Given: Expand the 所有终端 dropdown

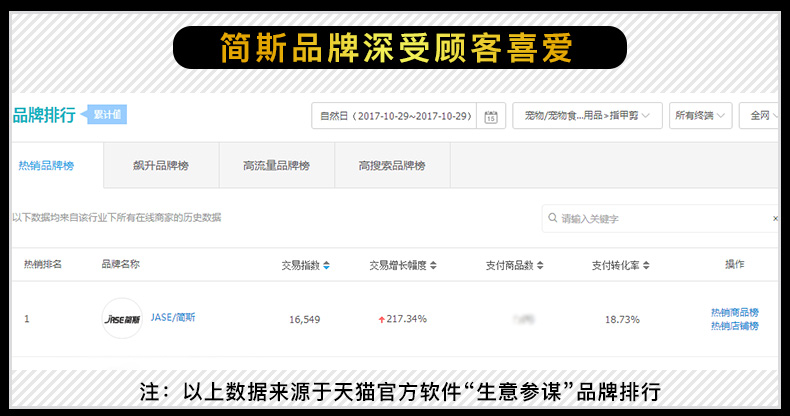Looking at the screenshot, I should click(x=700, y=116).
